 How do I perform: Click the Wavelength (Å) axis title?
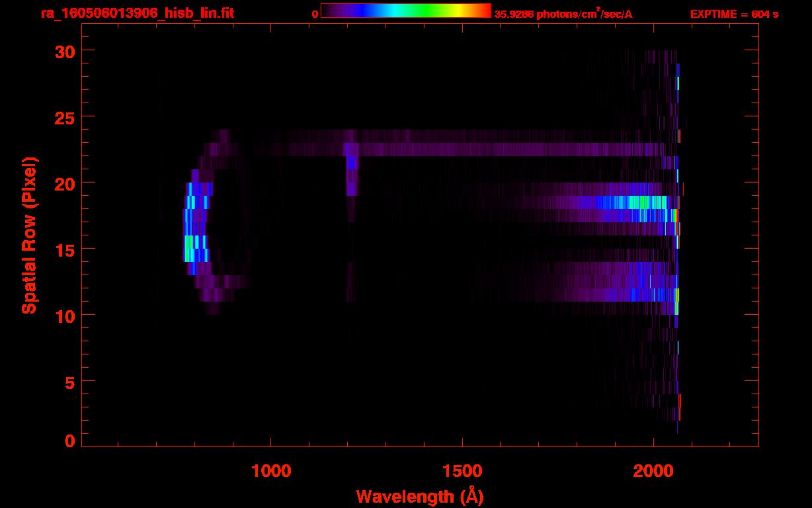pos(420,496)
